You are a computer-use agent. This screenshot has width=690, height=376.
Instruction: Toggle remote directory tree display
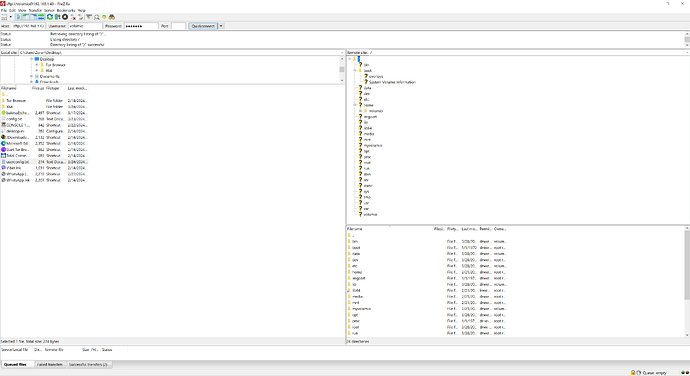coord(33,17)
